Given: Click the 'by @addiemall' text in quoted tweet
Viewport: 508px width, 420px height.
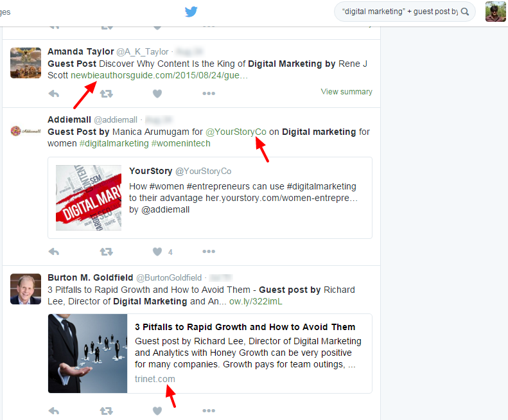Looking at the screenshot, I should 159,209.
